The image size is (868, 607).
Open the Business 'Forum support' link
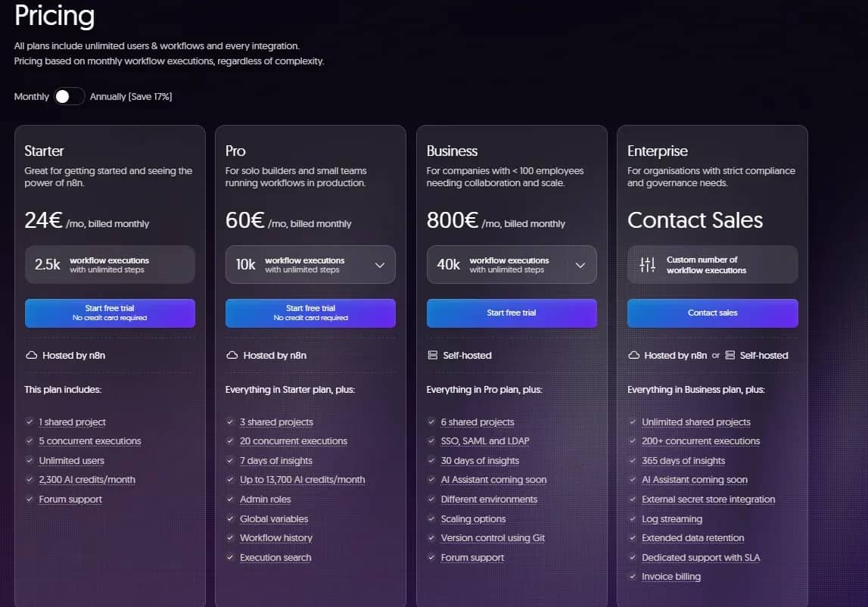tap(472, 558)
